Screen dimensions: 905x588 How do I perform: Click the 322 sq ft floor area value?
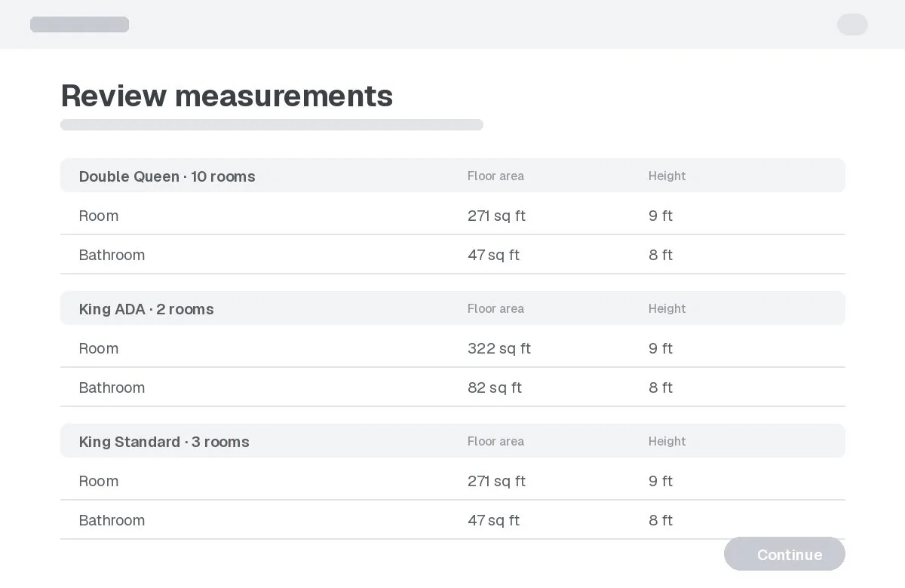(x=499, y=348)
